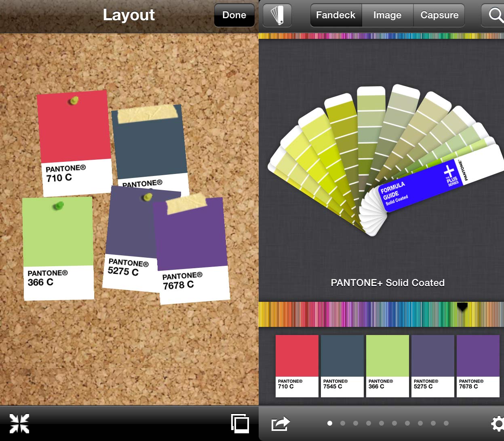Click the green pushpin on PANTONE 710 C

74,100
